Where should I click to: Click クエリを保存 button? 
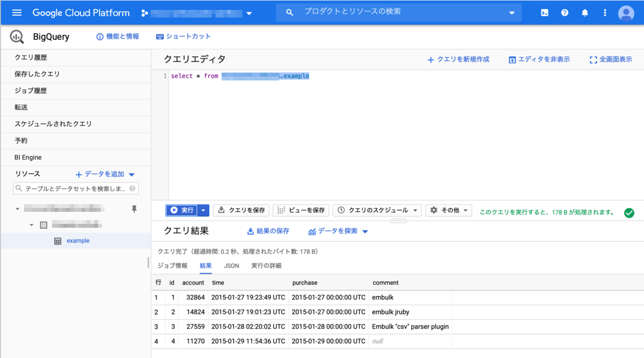241,210
